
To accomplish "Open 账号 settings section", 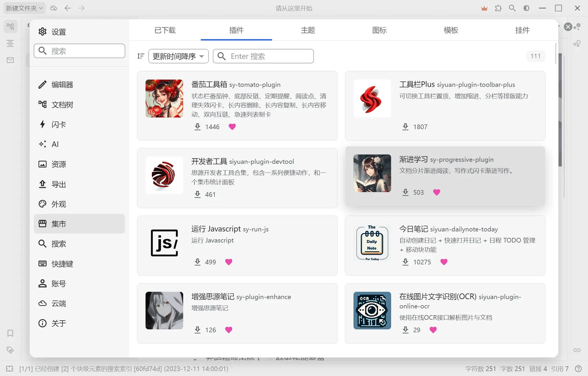I will coord(79,284).
